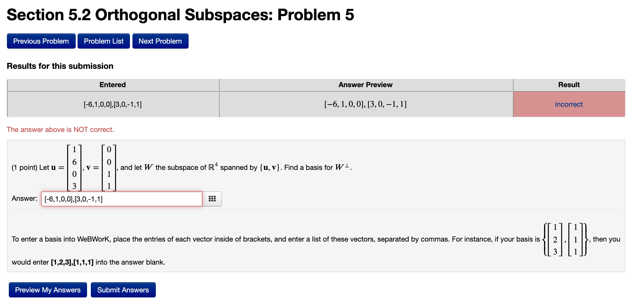Click Preview My Answers
The image size is (644, 305).
pyautogui.click(x=47, y=290)
